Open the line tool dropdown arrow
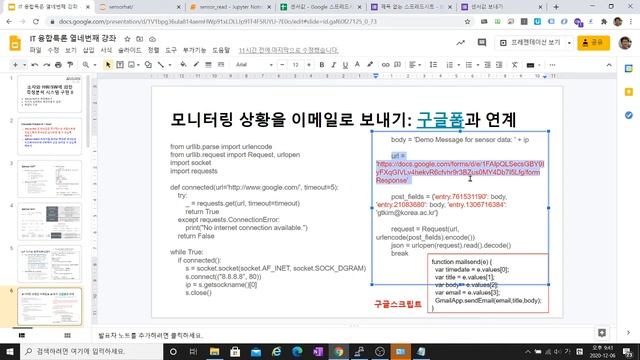The image size is (640, 360). pos(170,65)
